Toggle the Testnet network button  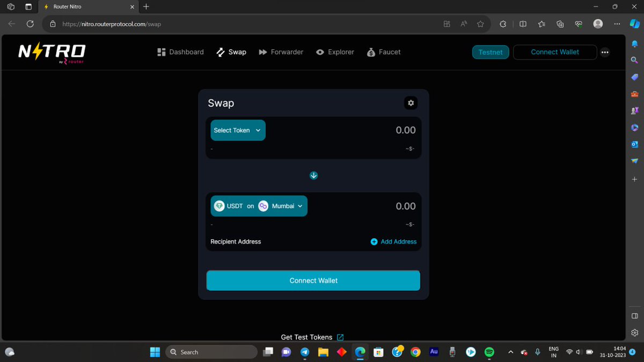tap(491, 52)
